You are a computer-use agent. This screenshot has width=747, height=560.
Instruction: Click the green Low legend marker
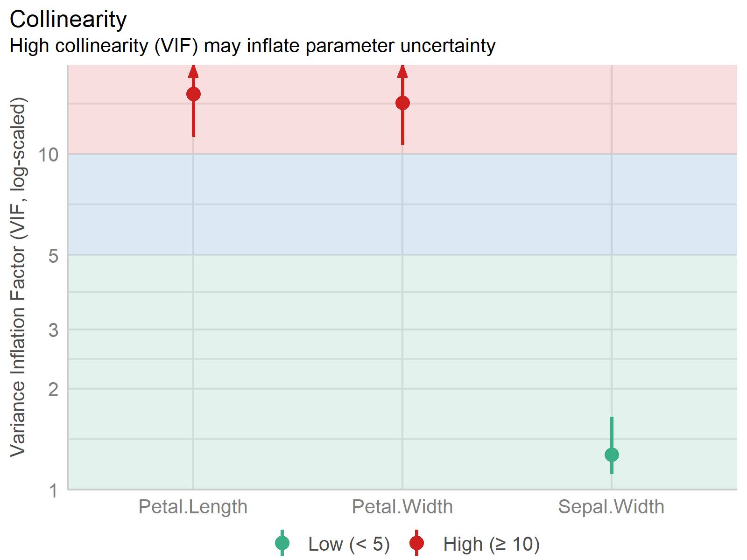(x=282, y=543)
